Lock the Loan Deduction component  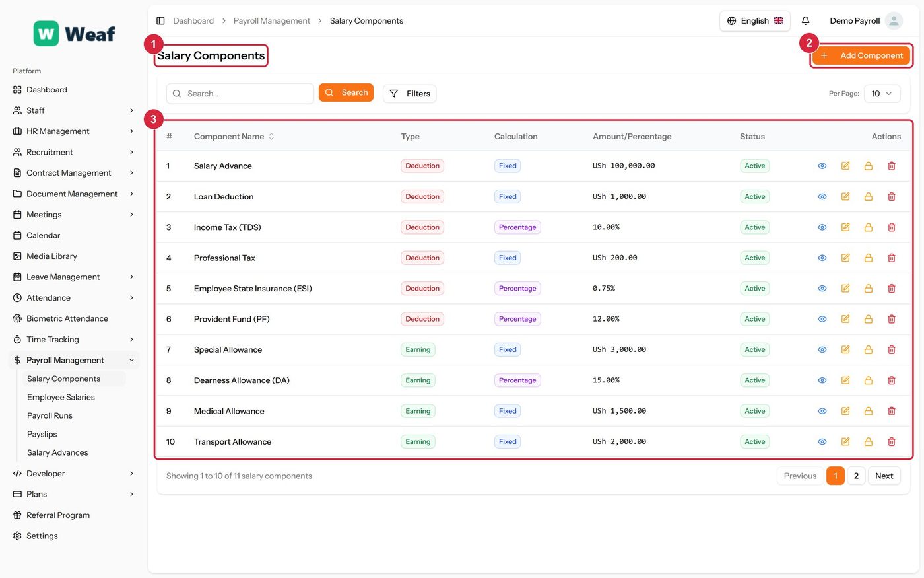869,197
